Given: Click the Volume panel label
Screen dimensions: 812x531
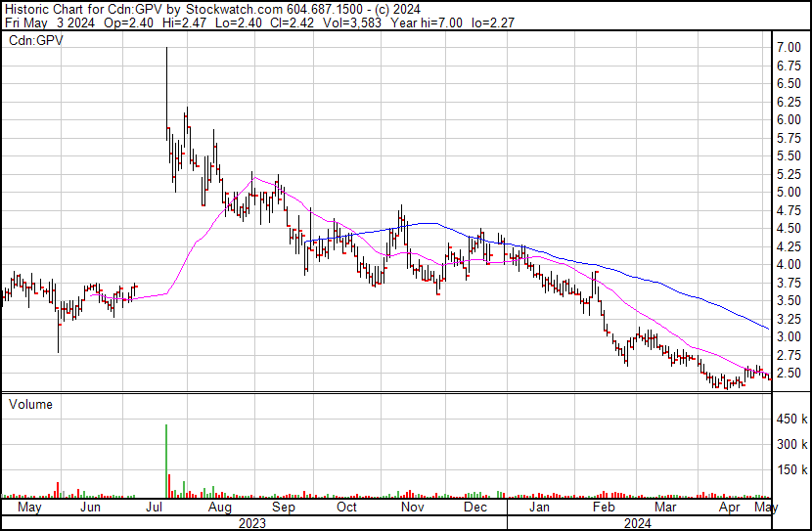Looking at the screenshot, I should pos(30,404).
